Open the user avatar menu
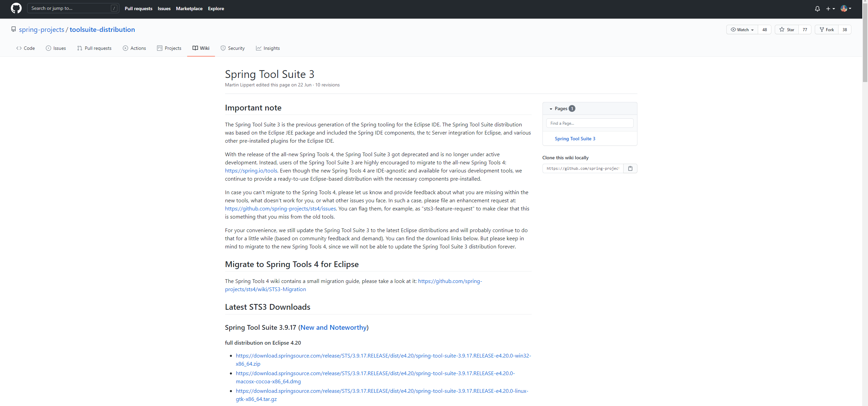868x406 pixels. pyautogui.click(x=846, y=9)
